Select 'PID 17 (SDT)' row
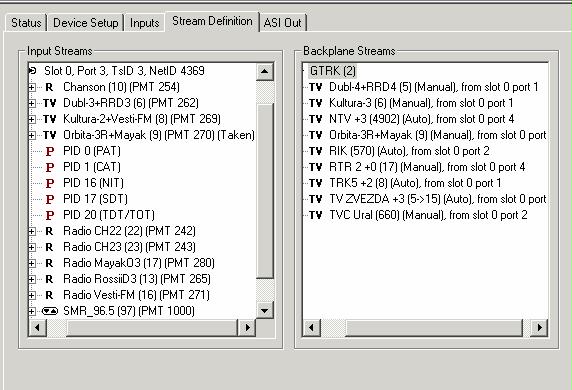This screenshot has height=390, width=572. [x=95, y=199]
